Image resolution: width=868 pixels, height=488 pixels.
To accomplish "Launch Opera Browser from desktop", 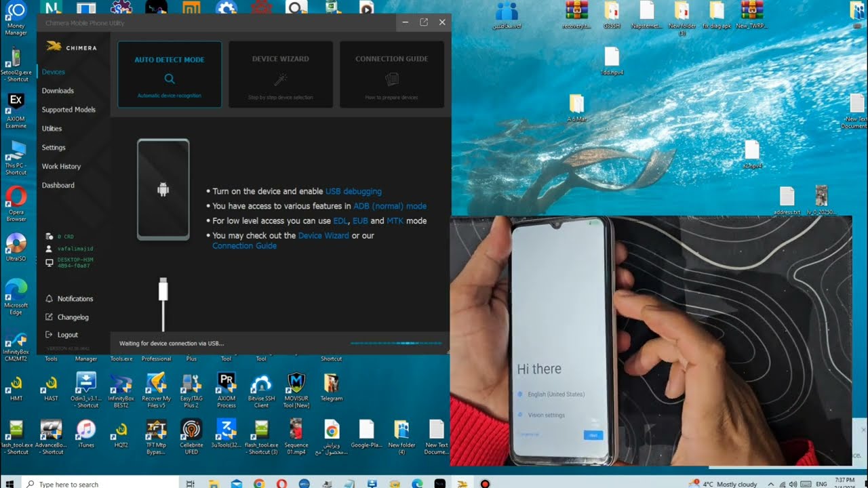I will pos(16,203).
